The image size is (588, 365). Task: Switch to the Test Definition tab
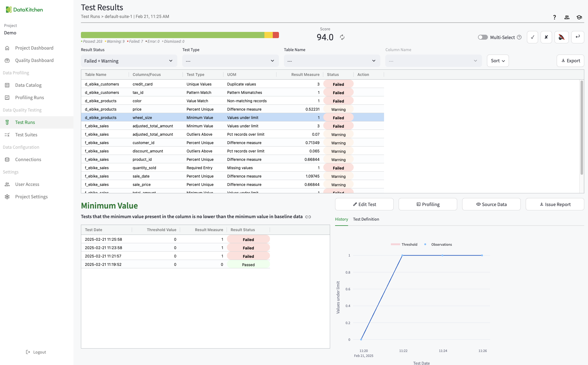(x=366, y=219)
